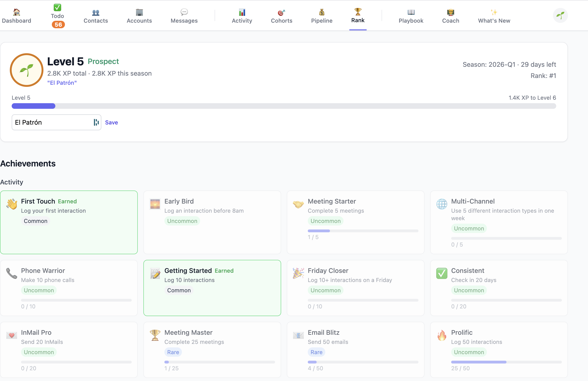Select the Cohorts target icon

tap(281, 12)
